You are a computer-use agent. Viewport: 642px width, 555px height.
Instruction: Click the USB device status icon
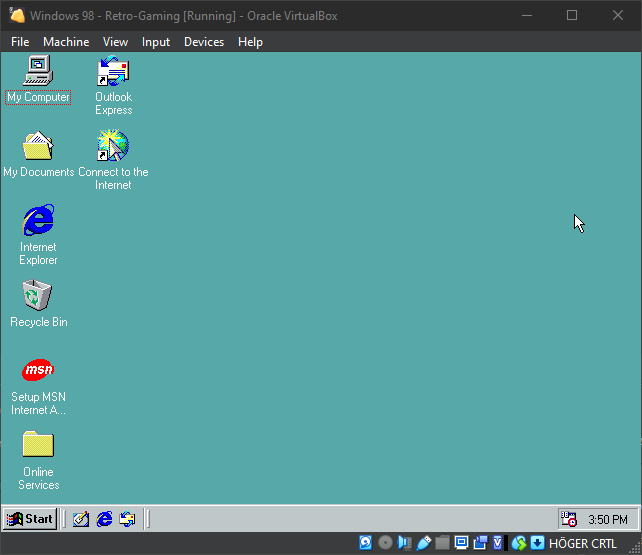[424, 543]
